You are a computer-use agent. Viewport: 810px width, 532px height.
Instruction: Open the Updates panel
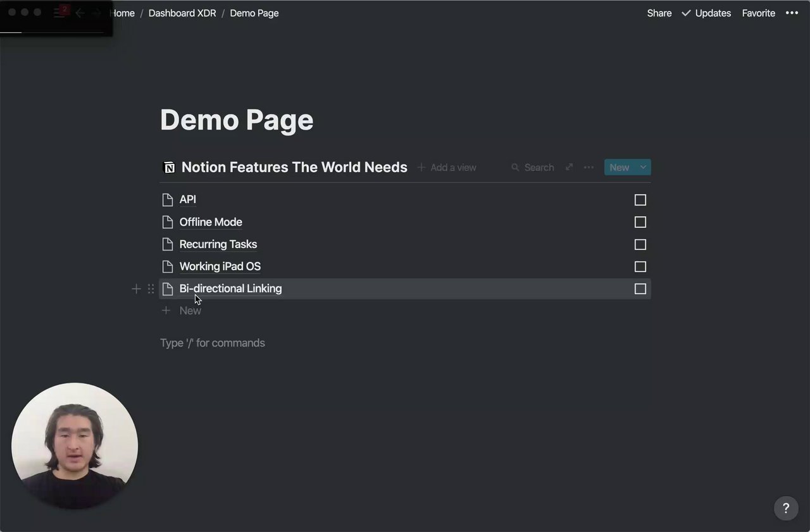point(706,13)
